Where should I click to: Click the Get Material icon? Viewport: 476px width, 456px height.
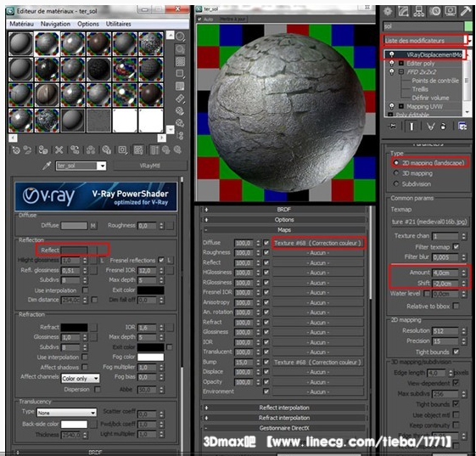click(16, 149)
